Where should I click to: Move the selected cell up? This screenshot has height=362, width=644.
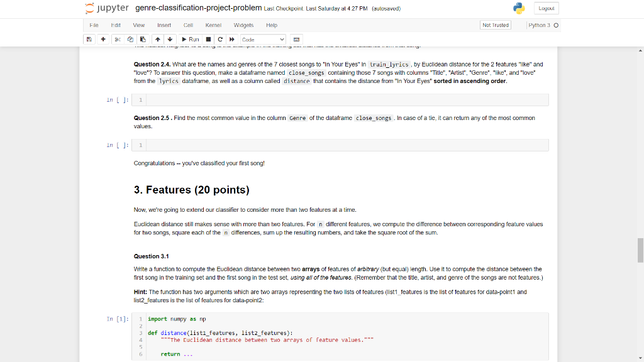[158, 39]
